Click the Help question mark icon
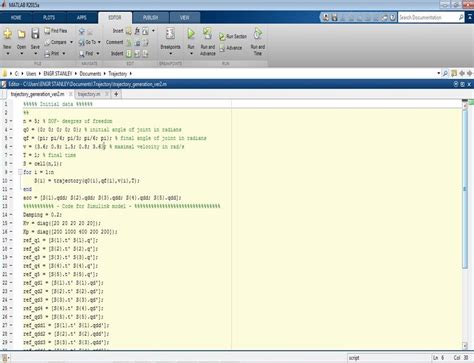 coord(393,17)
